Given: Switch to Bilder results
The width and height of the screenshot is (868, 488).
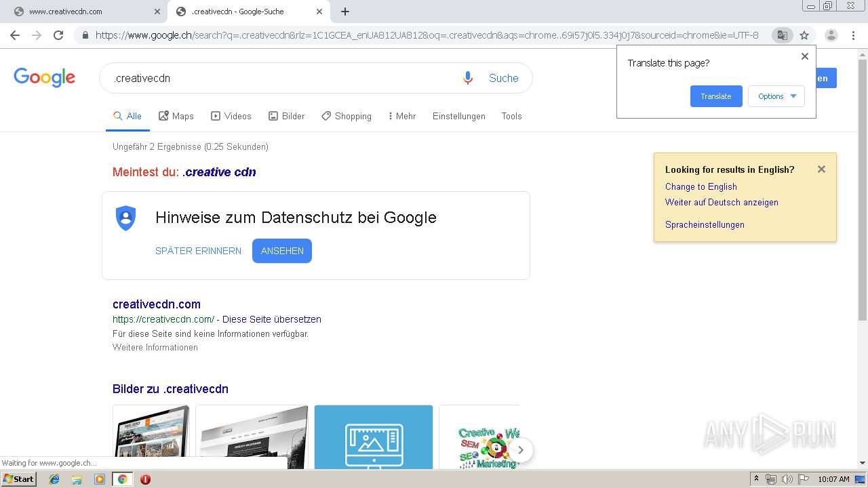Looking at the screenshot, I should 287,116.
